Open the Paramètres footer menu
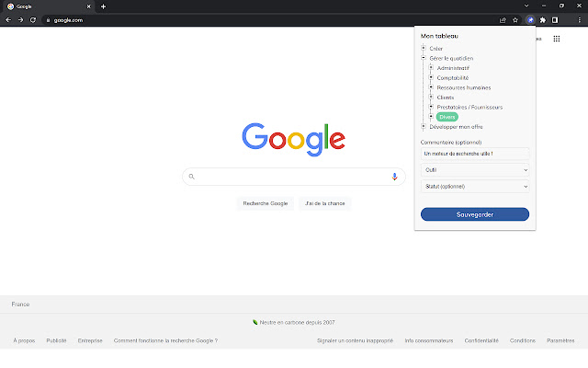The width and height of the screenshot is (588, 368). [x=560, y=340]
